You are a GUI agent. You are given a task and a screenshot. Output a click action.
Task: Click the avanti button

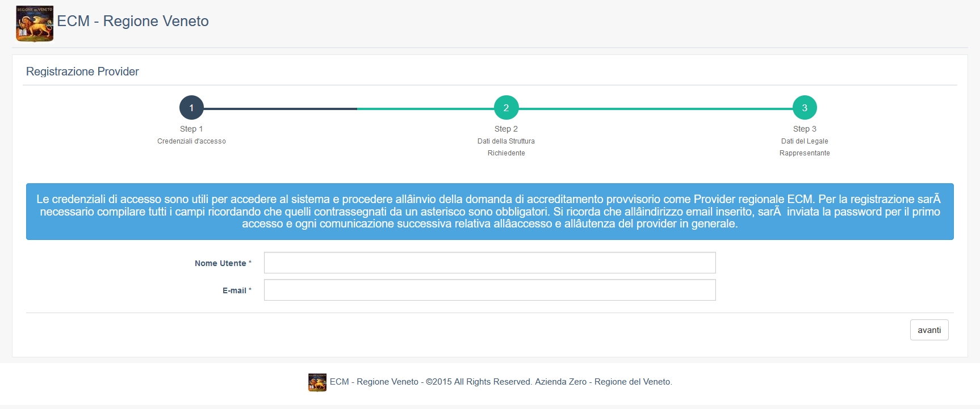click(x=929, y=330)
